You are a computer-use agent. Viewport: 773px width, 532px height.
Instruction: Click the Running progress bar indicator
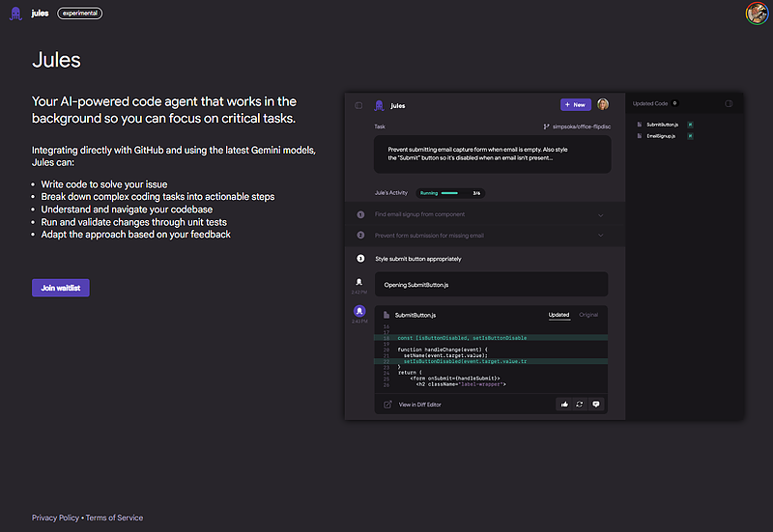tap(452, 193)
